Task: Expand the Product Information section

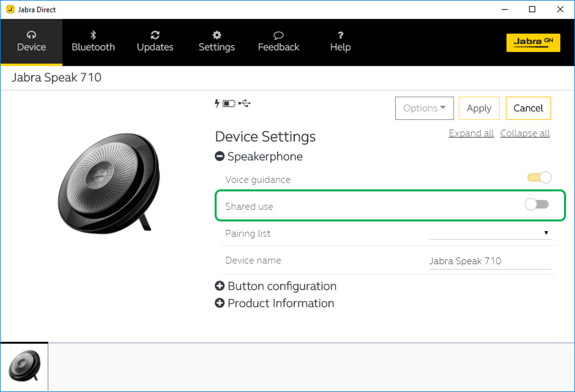Action: coord(220,303)
